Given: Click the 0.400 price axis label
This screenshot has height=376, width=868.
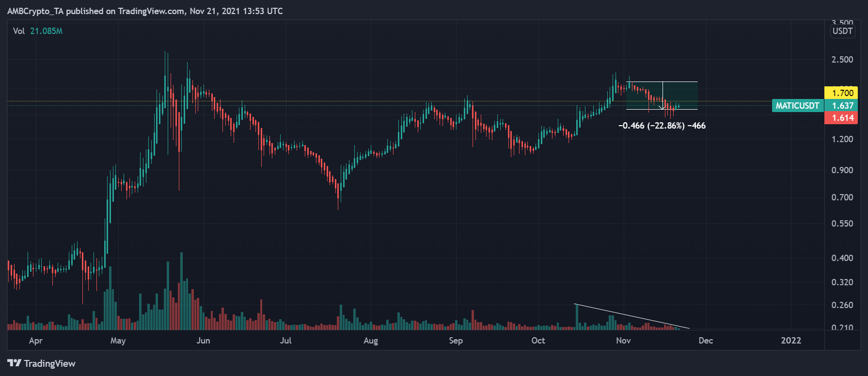Looking at the screenshot, I should [x=842, y=258].
